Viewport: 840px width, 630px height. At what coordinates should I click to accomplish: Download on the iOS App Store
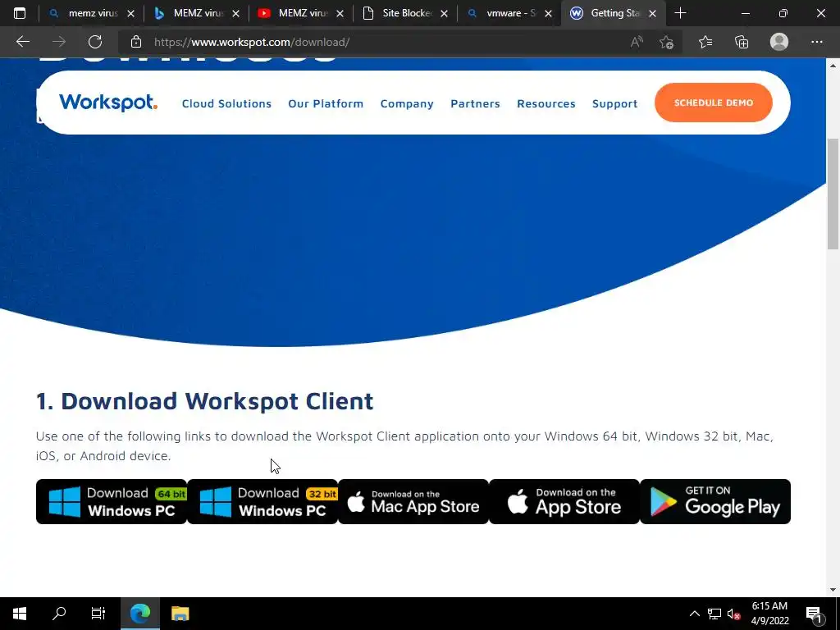click(564, 501)
